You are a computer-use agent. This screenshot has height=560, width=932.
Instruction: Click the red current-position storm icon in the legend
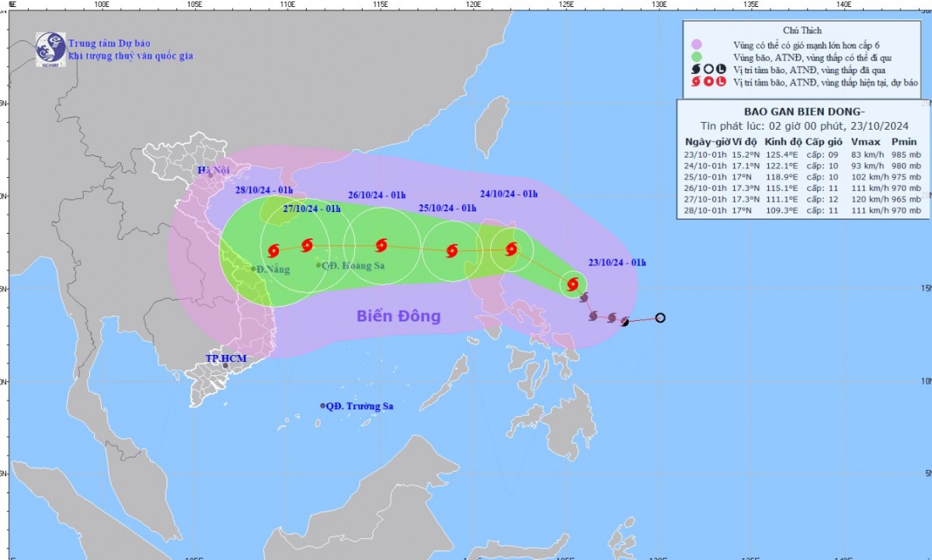pos(697,82)
